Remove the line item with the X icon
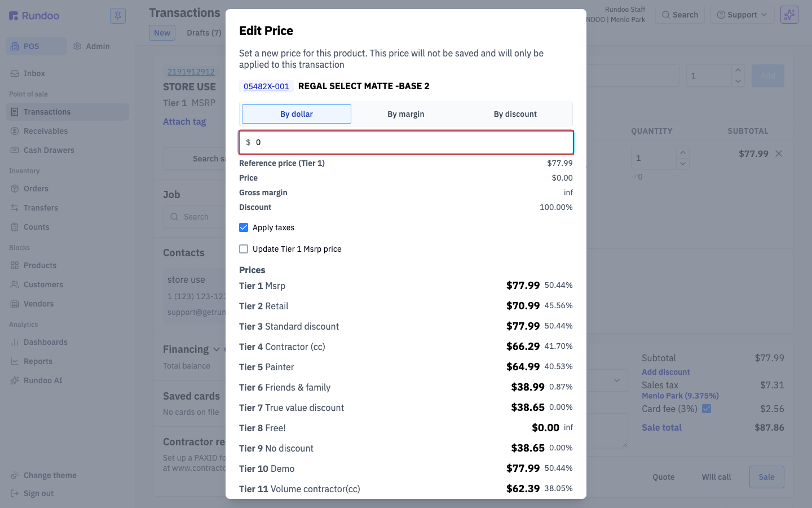812x508 pixels. coord(779,154)
